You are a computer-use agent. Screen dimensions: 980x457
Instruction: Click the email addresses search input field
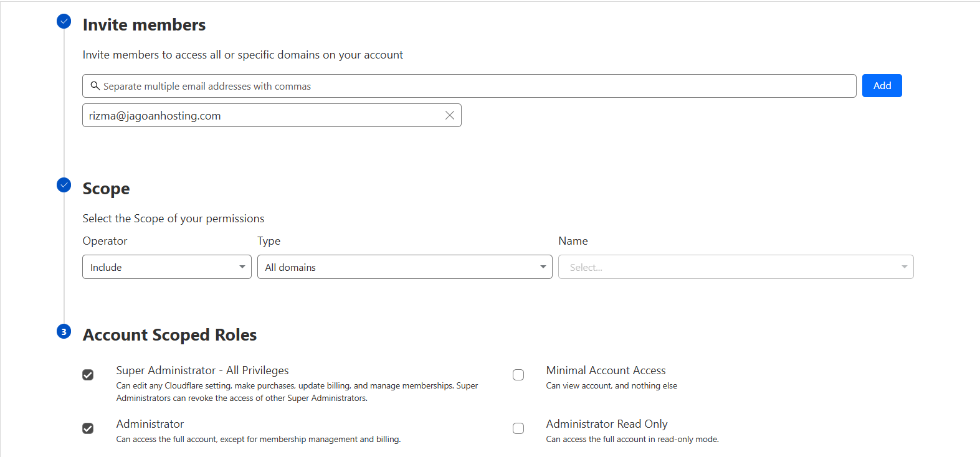pyautogui.click(x=469, y=86)
